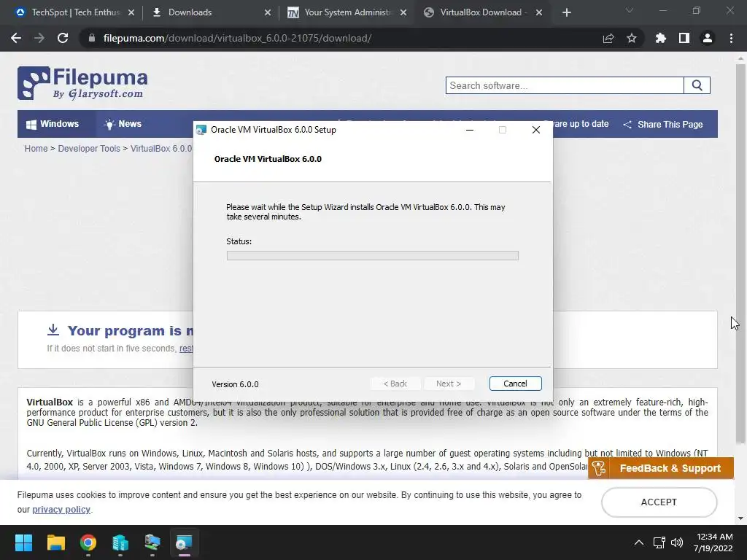Viewport: 747px width, 560px height.
Task: Click the installation progress bar
Action: click(373, 256)
